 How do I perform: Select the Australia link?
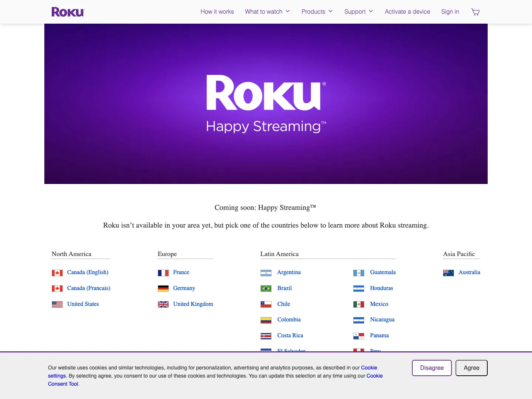[469, 272]
